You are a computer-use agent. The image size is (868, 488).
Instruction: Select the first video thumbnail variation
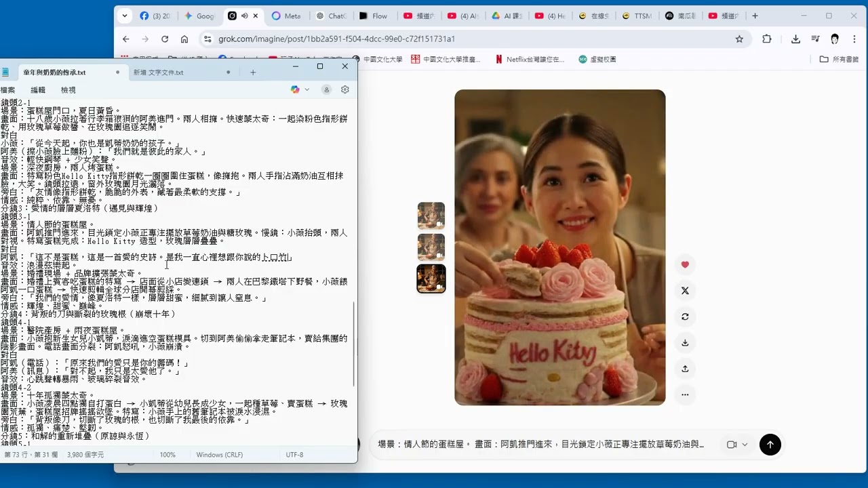click(x=431, y=216)
